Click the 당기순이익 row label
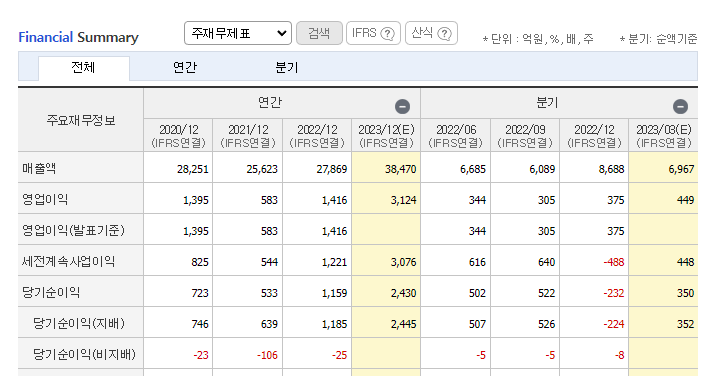The width and height of the screenshot is (707, 376). pos(51,293)
